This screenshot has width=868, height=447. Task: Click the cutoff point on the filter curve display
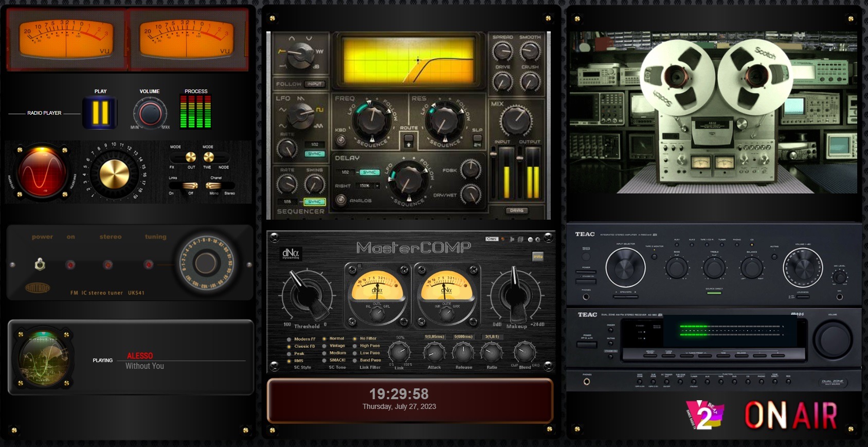418,60
